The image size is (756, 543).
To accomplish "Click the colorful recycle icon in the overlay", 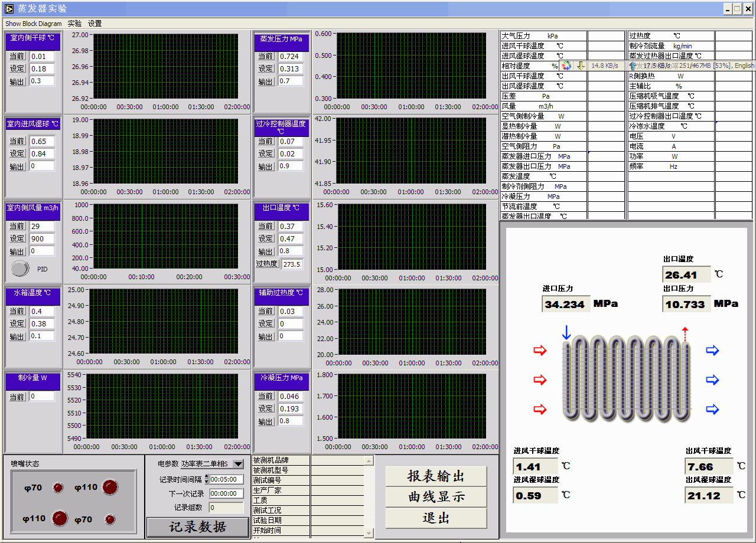I will pyautogui.click(x=566, y=66).
